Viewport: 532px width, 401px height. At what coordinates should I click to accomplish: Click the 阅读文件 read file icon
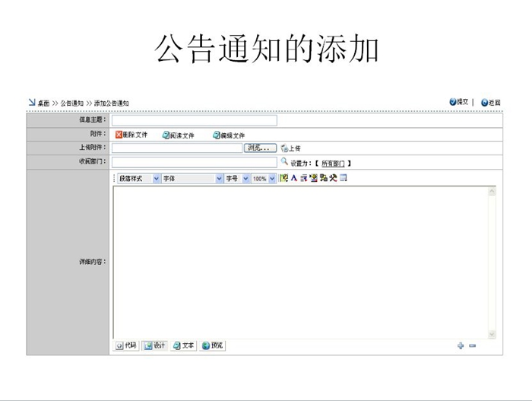166,135
